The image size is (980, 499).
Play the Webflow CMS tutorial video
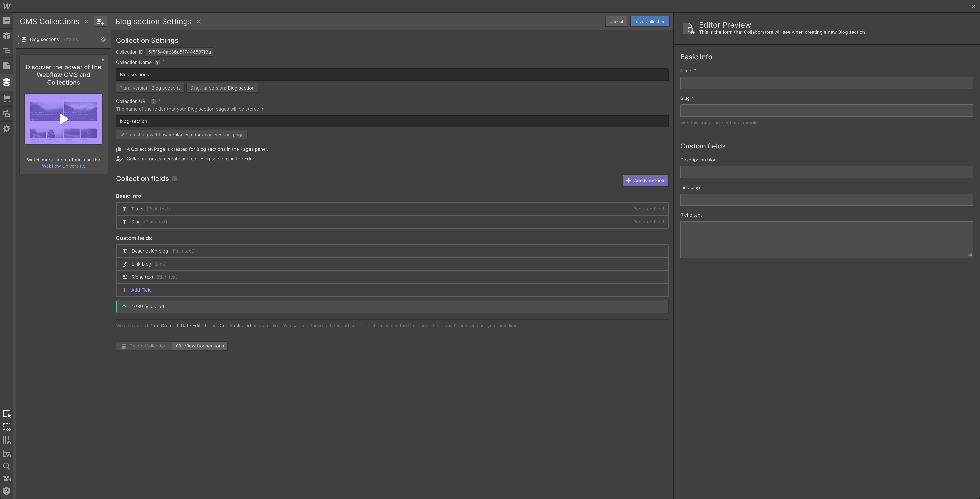(x=64, y=119)
